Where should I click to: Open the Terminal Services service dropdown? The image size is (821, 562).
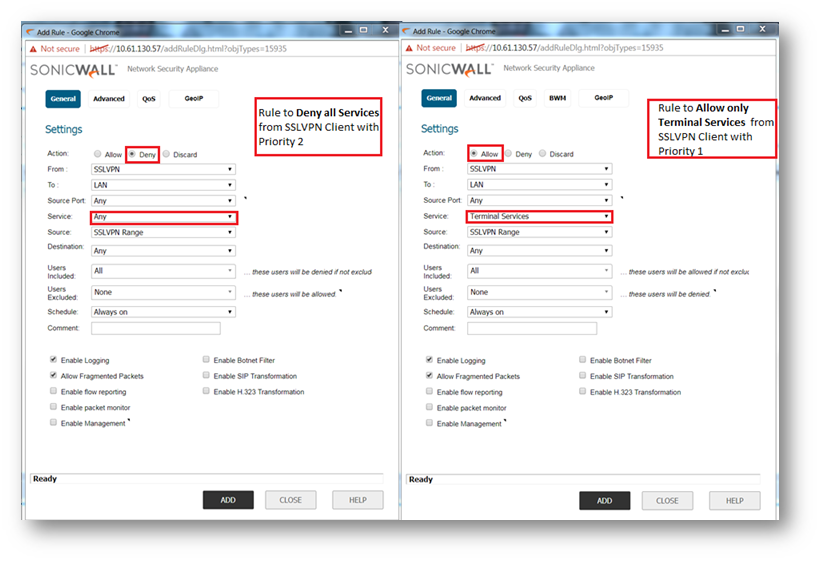(539, 217)
